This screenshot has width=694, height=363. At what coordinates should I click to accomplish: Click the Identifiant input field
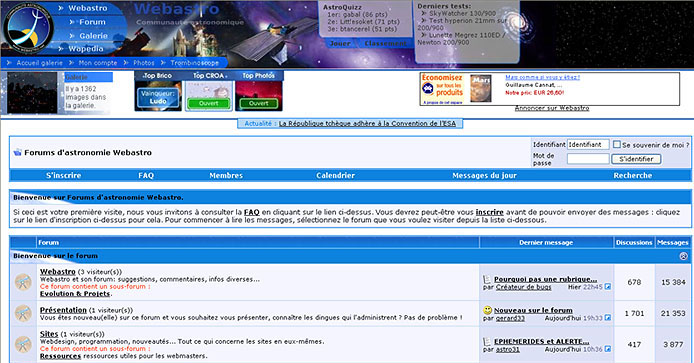coord(588,144)
